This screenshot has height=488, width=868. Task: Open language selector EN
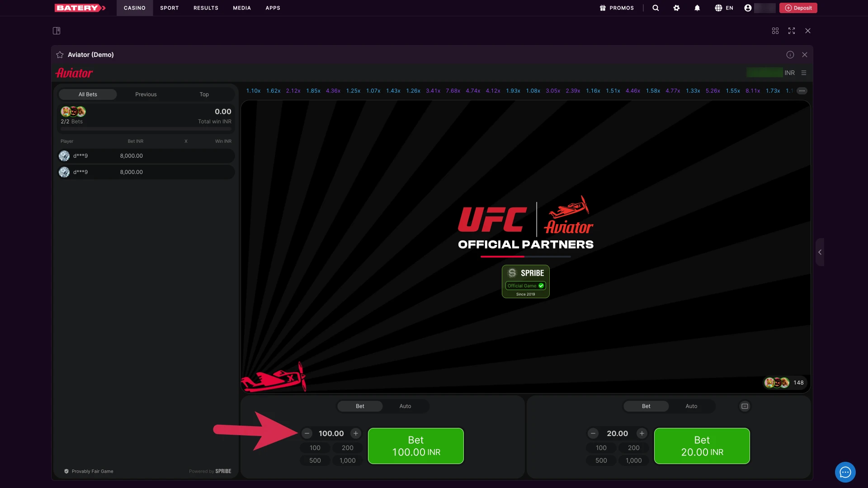tap(724, 8)
